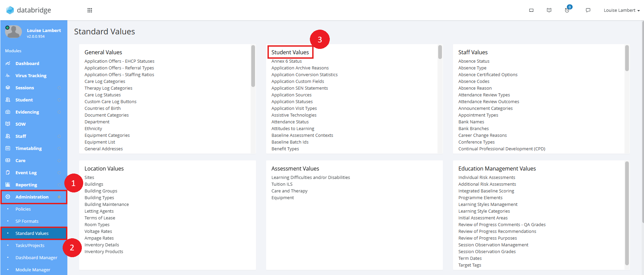Click Louise Lambert's avatar in the sidebar
Image resolution: width=644 pixels, height=275 pixels.
coord(13,32)
